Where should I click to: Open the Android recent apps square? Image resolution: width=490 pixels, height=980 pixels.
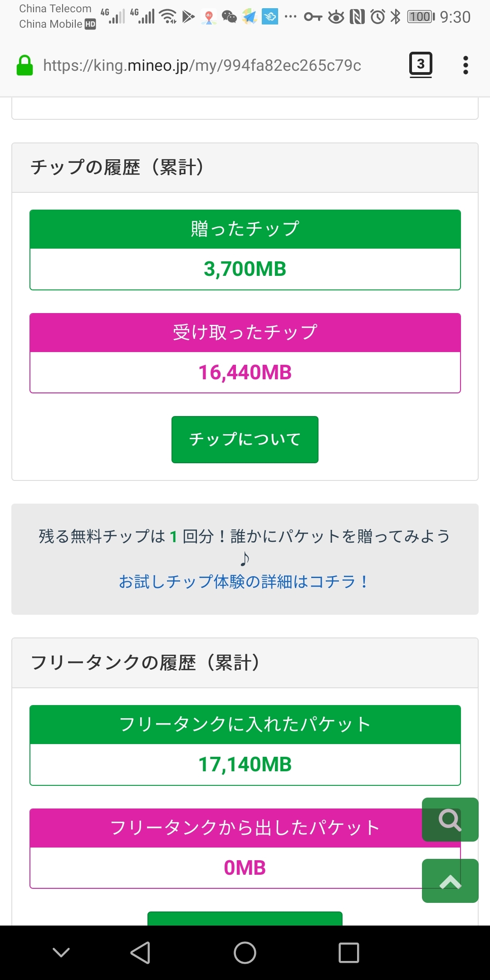(x=349, y=952)
